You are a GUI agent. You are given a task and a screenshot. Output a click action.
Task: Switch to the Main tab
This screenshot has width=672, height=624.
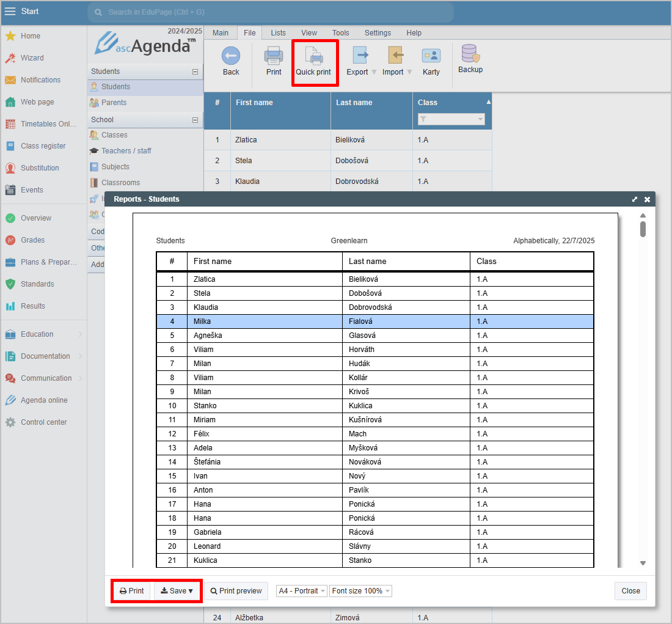point(221,33)
